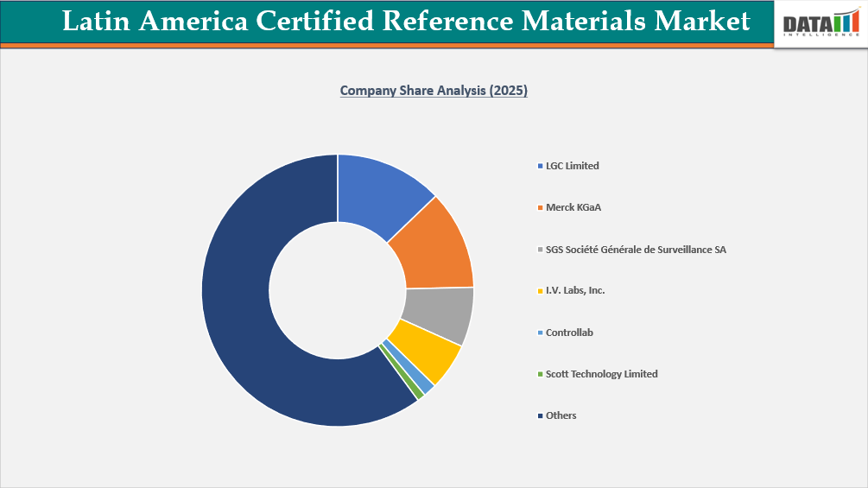Select 'SGS Société Générale de Surveillance SA' label

(636, 250)
